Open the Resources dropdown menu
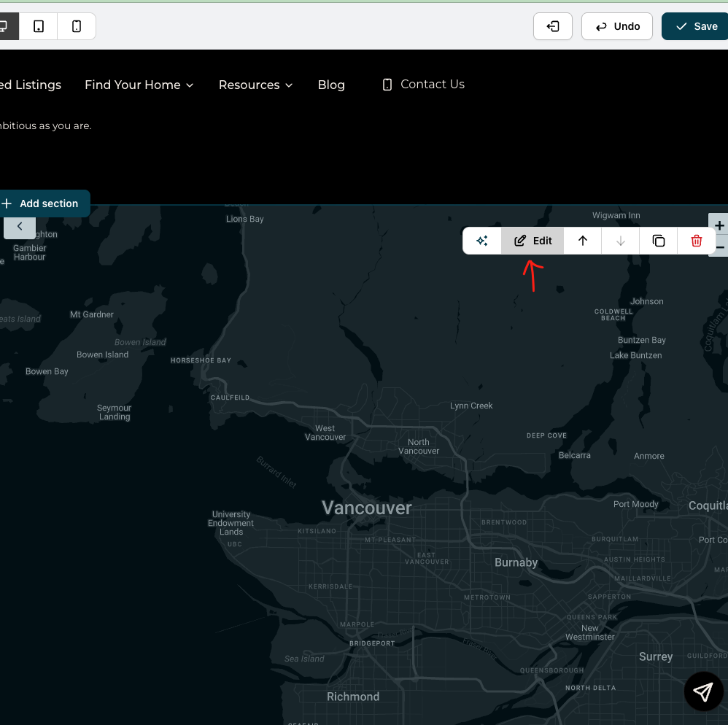728x725 pixels. point(255,85)
